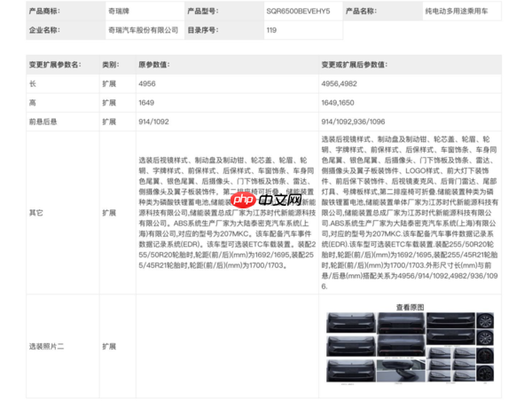This screenshot has height=401, width=532.
Task: Click expanded value 914/1092,936/1096
Action: (x=353, y=122)
